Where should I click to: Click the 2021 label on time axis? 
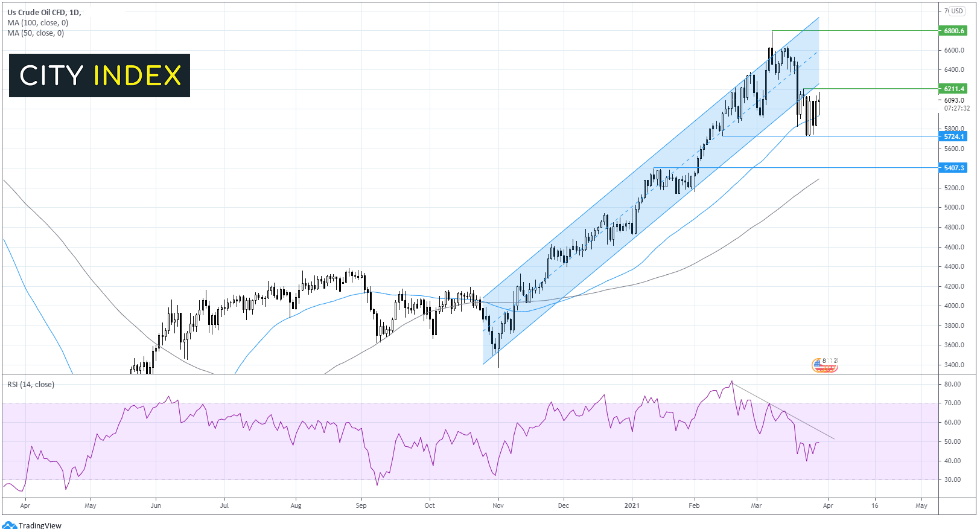tap(631, 505)
